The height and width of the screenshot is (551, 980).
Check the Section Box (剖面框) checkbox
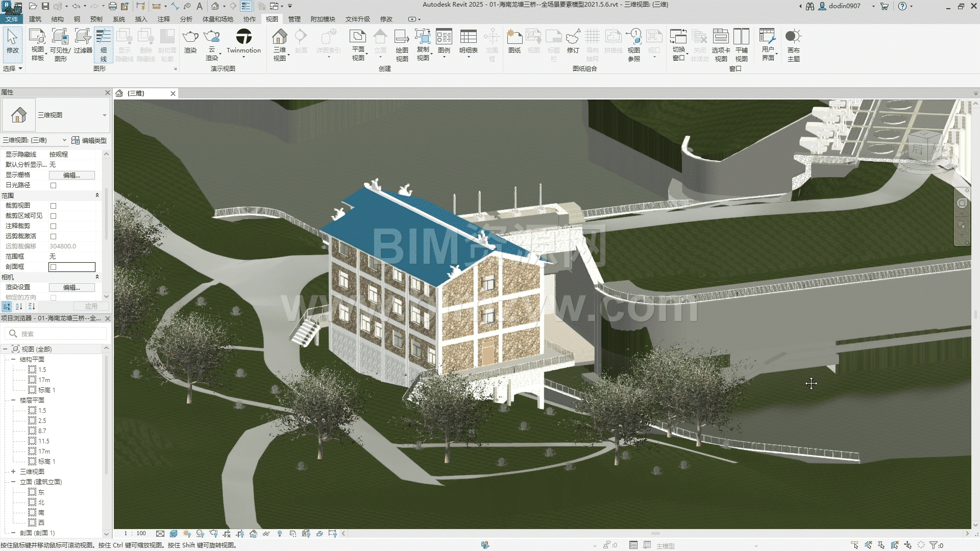(53, 267)
